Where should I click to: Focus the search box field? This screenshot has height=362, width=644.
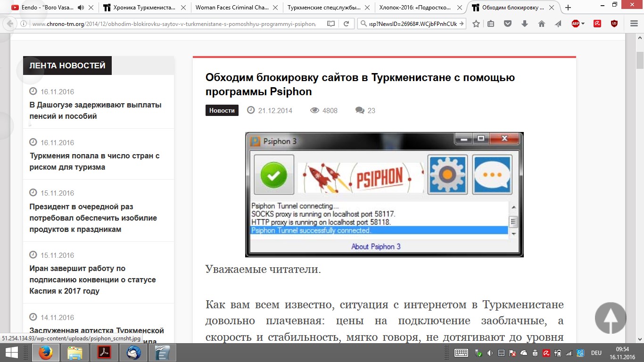413,24
